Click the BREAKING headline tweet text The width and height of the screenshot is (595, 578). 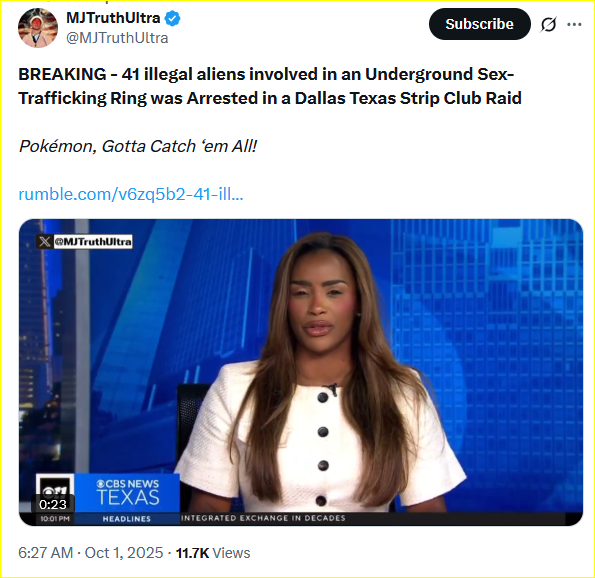(x=270, y=86)
